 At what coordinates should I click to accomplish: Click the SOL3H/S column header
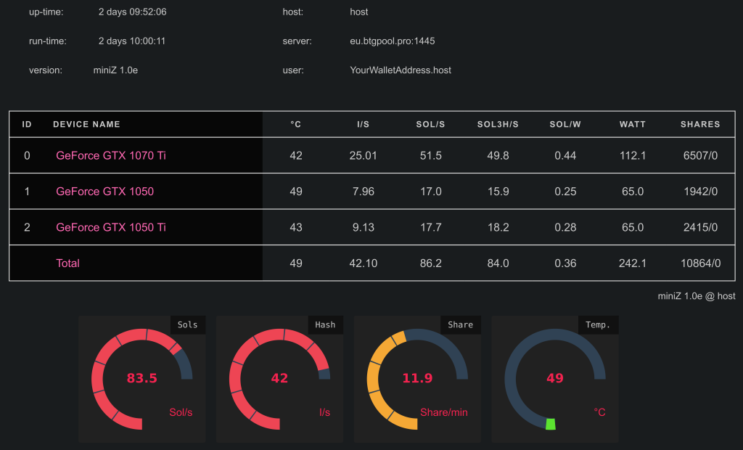(x=498, y=124)
